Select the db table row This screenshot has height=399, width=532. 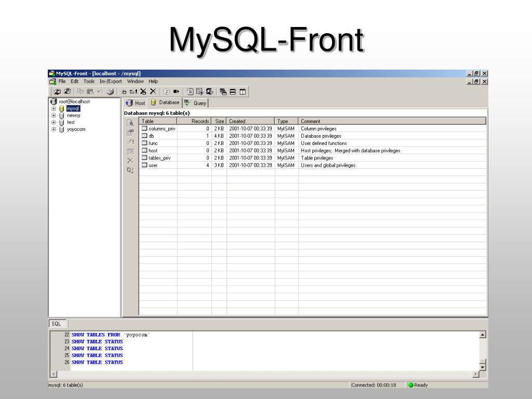coord(313,136)
